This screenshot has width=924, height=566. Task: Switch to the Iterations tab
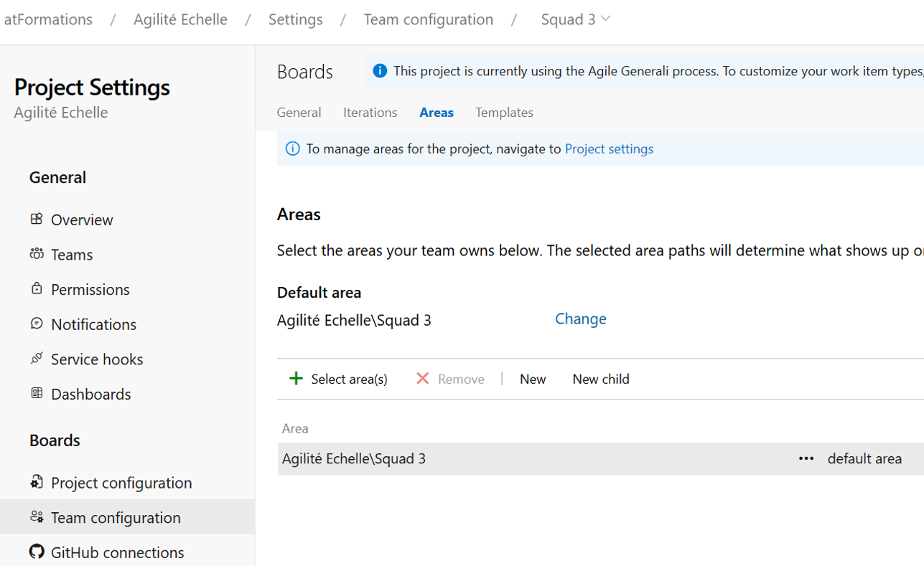point(370,112)
